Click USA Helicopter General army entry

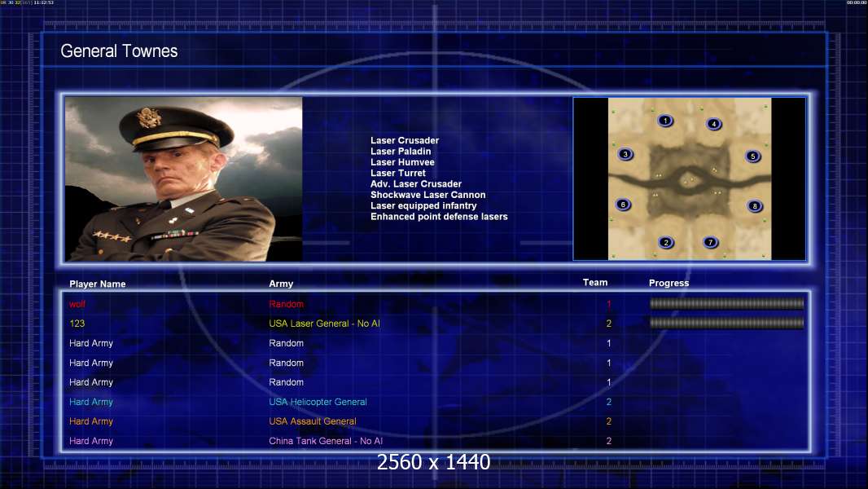click(318, 402)
